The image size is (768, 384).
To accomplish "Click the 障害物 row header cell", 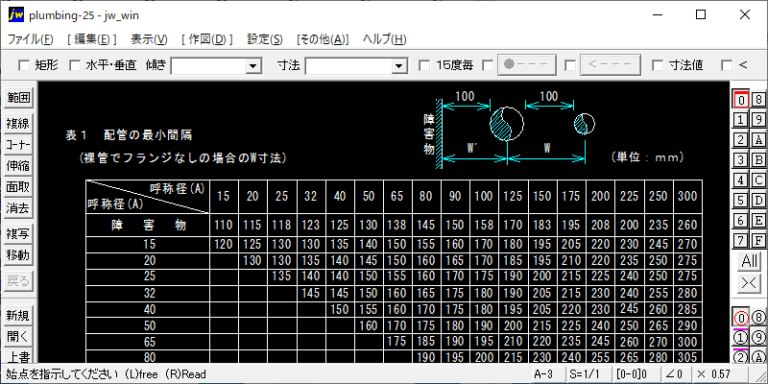I will click(x=148, y=225).
